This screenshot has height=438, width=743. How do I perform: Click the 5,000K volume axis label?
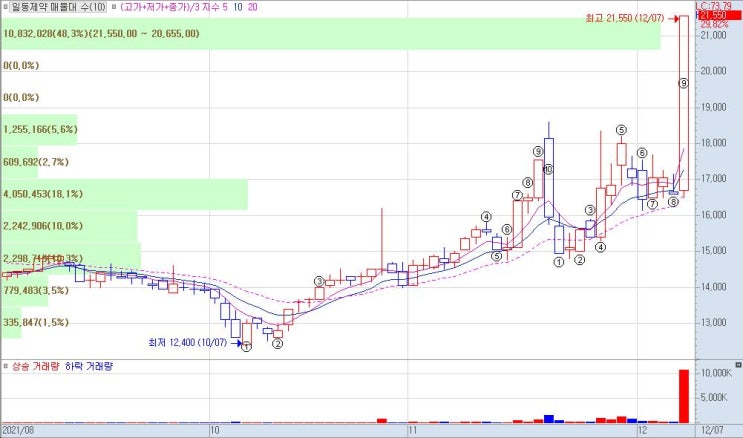click(x=715, y=397)
